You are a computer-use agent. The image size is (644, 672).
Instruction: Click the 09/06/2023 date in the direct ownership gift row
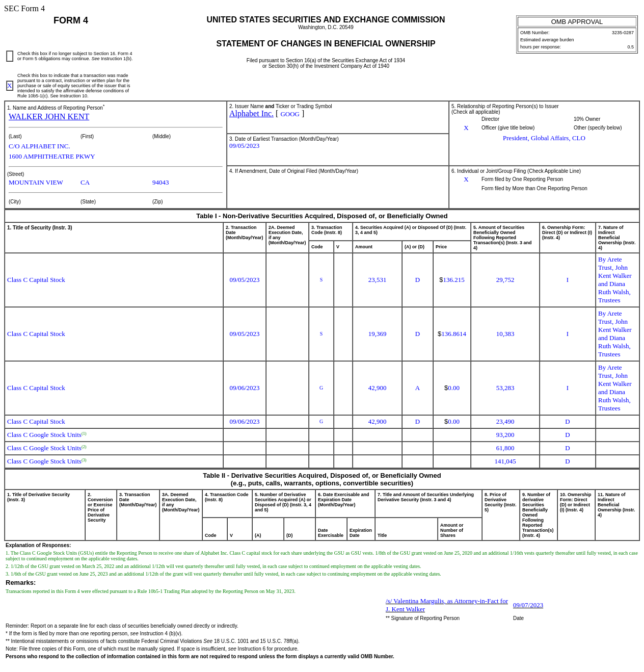point(245,422)
